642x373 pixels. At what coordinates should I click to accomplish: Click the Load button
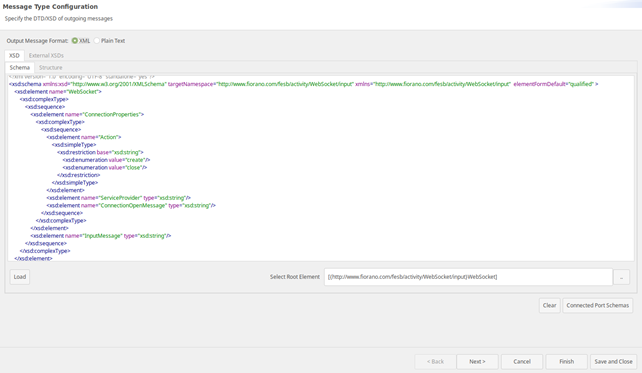tap(20, 277)
